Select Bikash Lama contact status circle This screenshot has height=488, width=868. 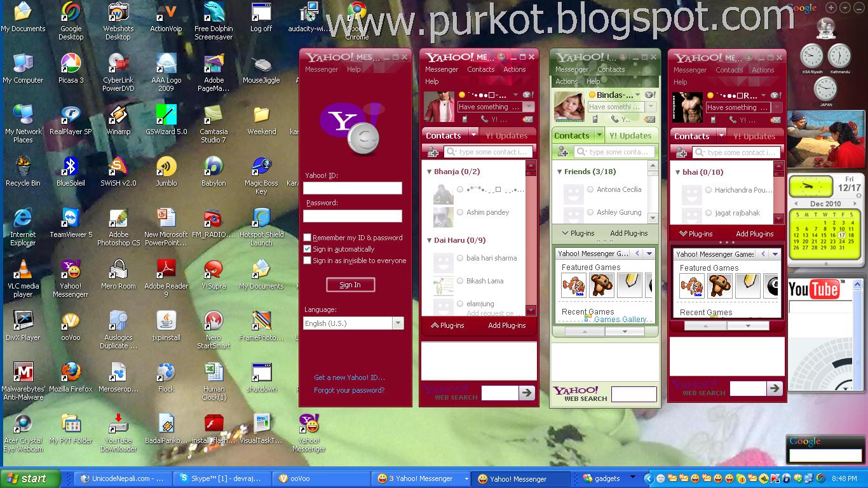[x=460, y=281]
